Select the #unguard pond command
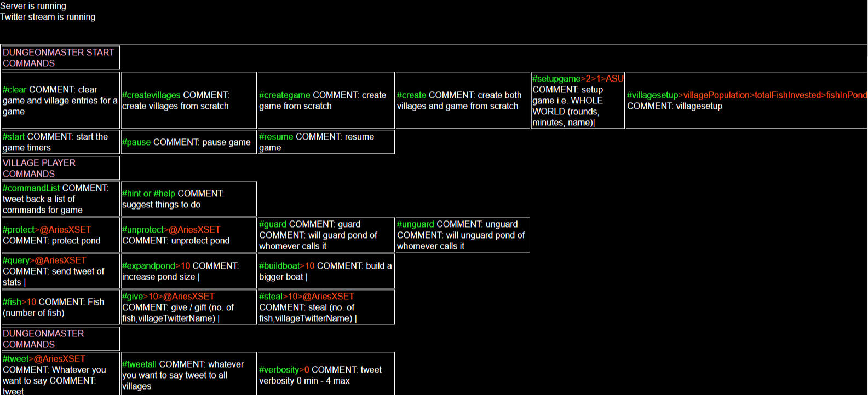The height and width of the screenshot is (395, 868). tap(415, 224)
